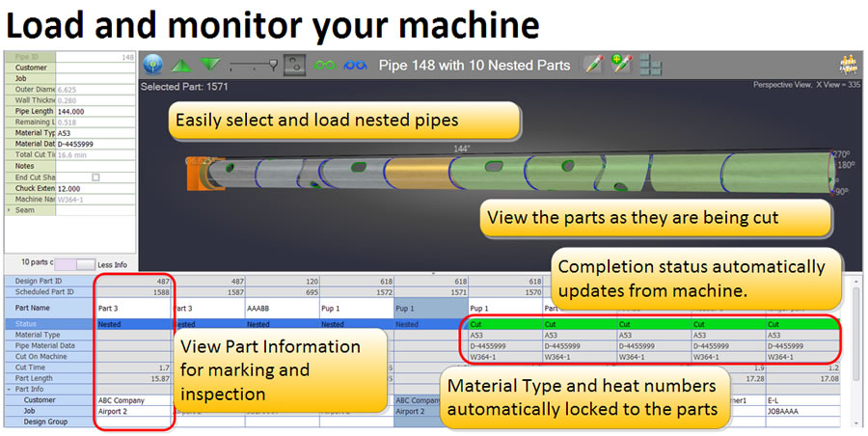Click the green up triangle icon

tap(181, 65)
